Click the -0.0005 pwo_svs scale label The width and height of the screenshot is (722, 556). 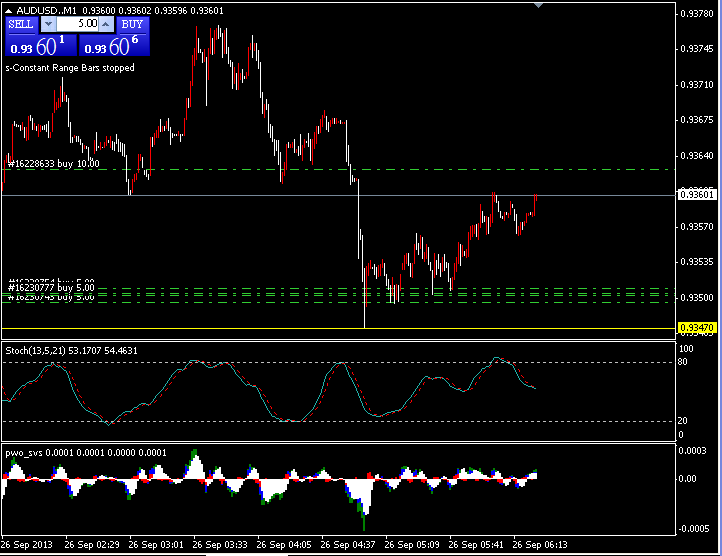[x=694, y=528]
